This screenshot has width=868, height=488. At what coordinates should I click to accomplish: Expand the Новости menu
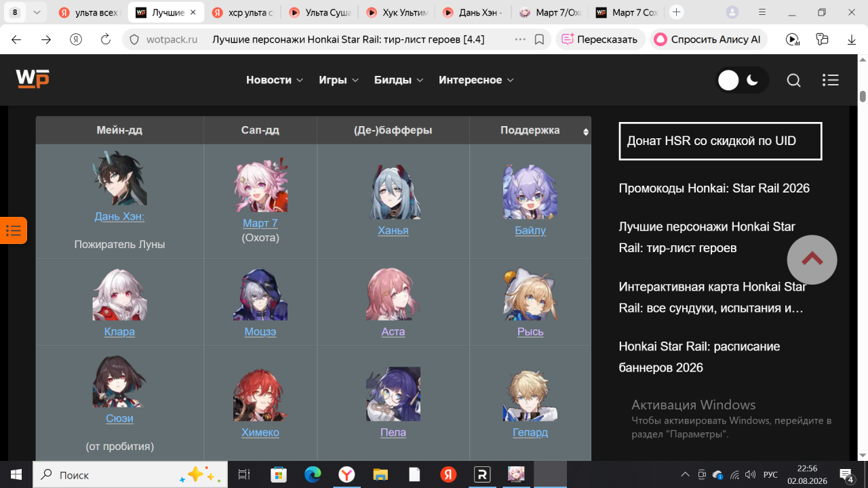(x=275, y=80)
